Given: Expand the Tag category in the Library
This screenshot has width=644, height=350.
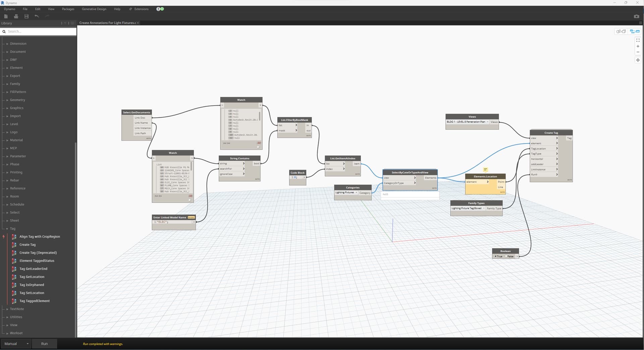Looking at the screenshot, I should pyautogui.click(x=12, y=228).
